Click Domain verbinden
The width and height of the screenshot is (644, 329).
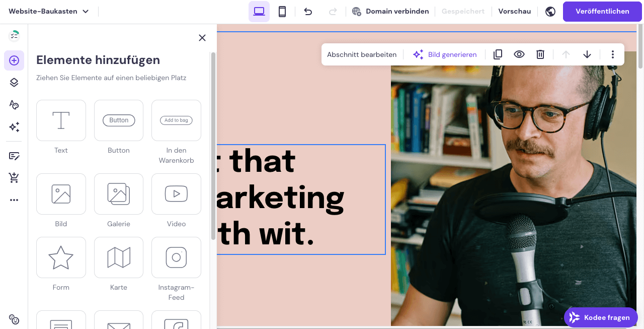click(390, 11)
